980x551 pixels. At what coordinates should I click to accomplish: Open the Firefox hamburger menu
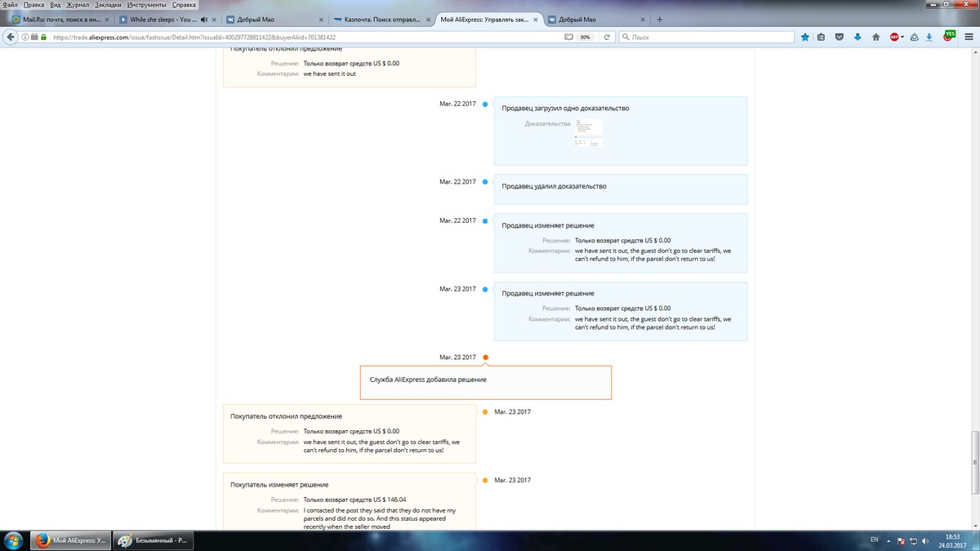[969, 37]
